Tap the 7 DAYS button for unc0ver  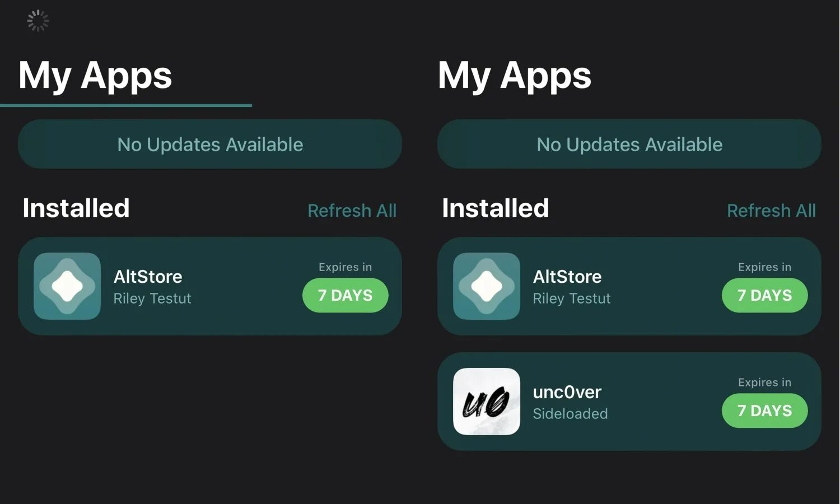tap(765, 410)
